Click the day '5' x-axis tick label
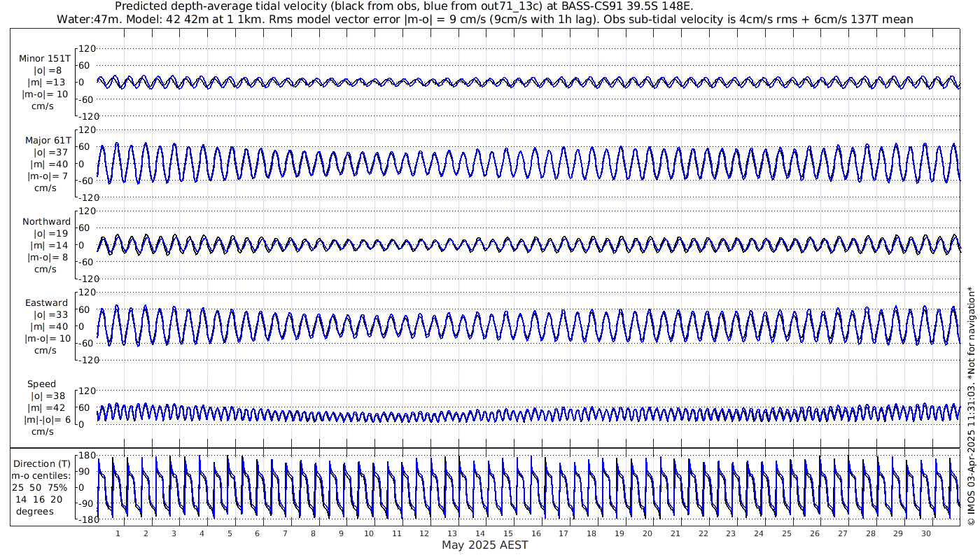The width and height of the screenshot is (980, 560). [x=230, y=533]
